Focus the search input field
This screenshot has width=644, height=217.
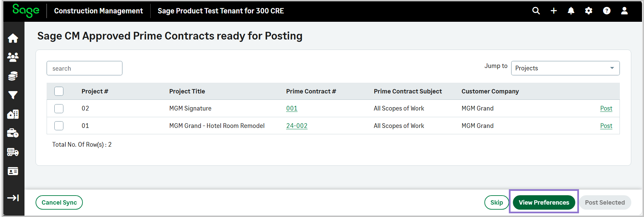coord(85,68)
